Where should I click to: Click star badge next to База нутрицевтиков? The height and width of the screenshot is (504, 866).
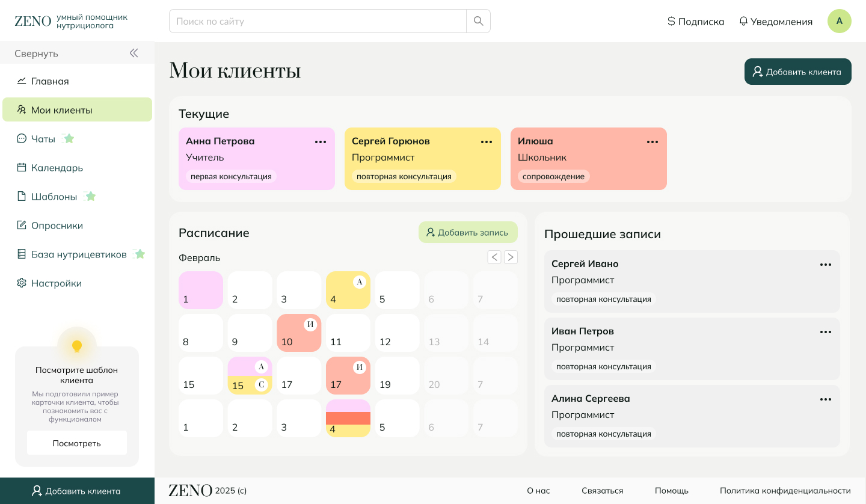pyautogui.click(x=140, y=254)
